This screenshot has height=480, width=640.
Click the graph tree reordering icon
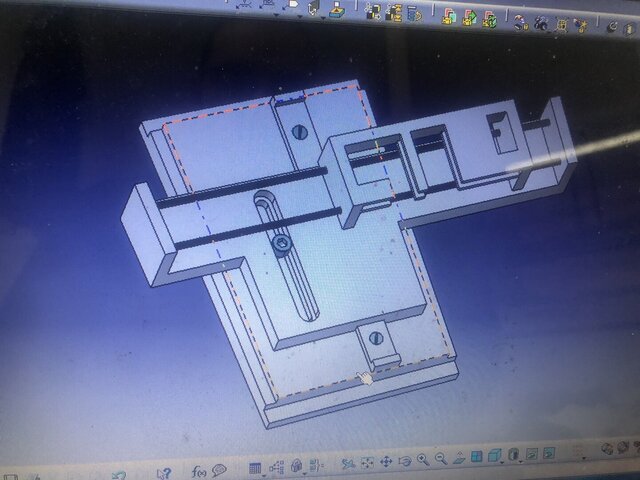click(393, 13)
